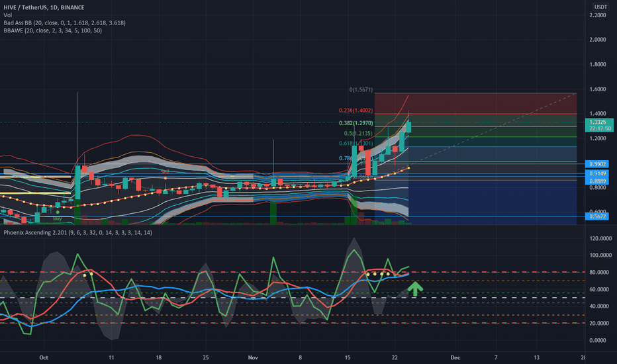Click the tall green volume bar in early November
This screenshot has height=364, width=617.
[273, 213]
